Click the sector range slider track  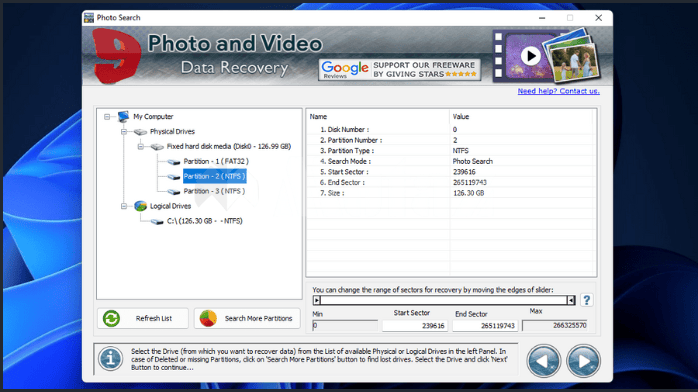click(443, 300)
